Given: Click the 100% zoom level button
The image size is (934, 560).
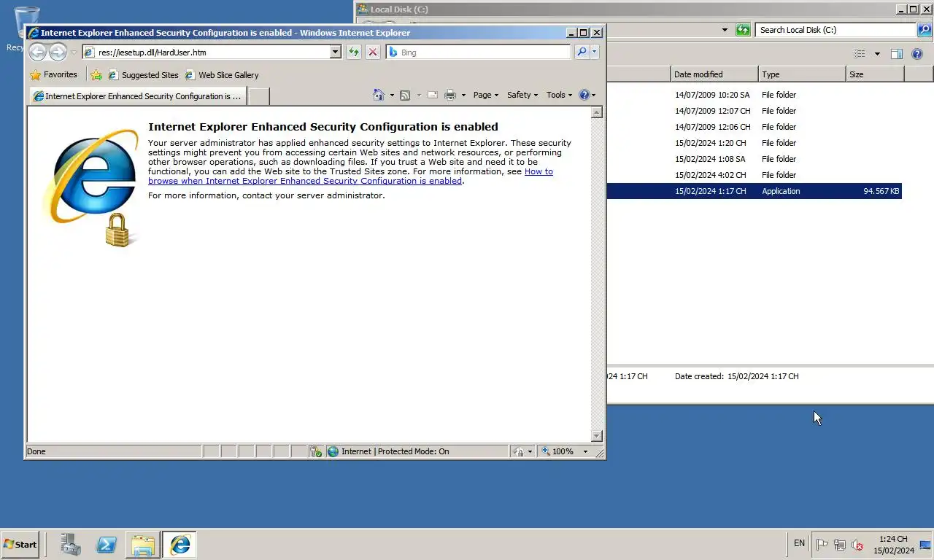Looking at the screenshot, I should coord(557,451).
